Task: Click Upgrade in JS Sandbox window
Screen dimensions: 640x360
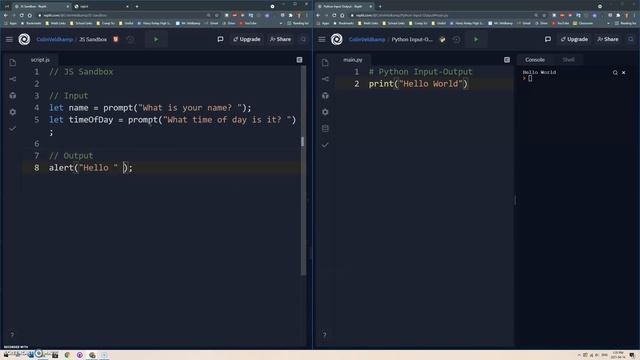Action: [x=247, y=39]
